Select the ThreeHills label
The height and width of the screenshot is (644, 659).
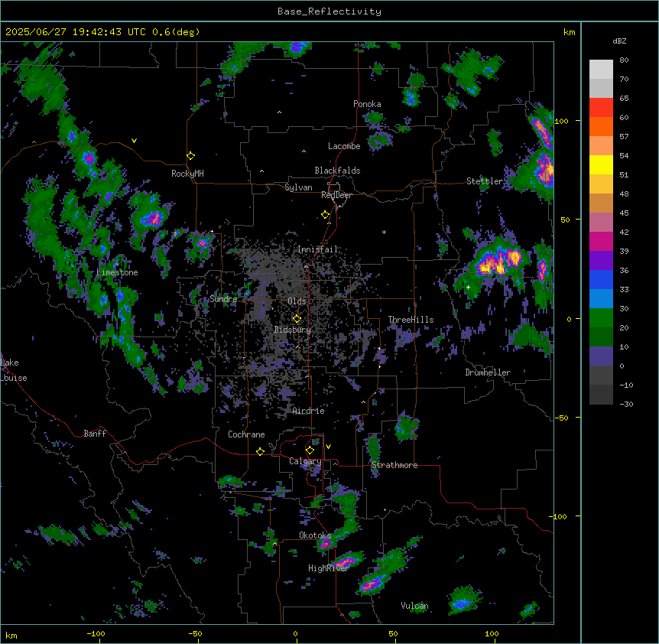[411, 320]
